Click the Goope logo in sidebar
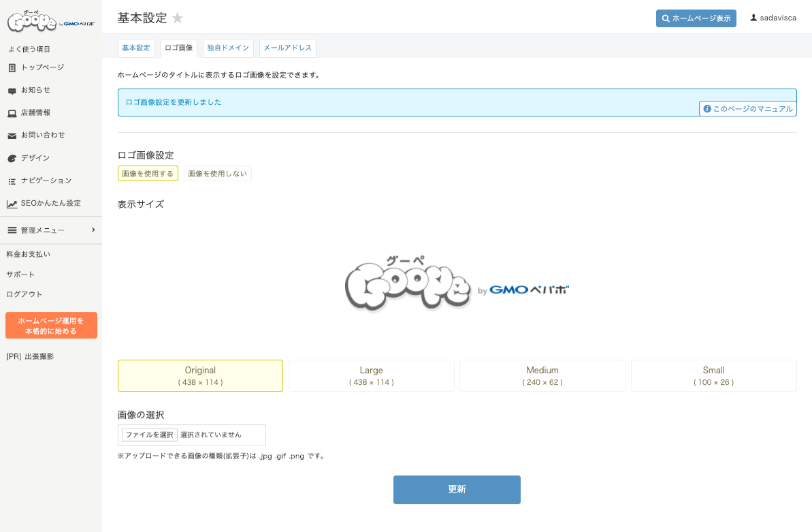812x532 pixels. [x=51, y=21]
